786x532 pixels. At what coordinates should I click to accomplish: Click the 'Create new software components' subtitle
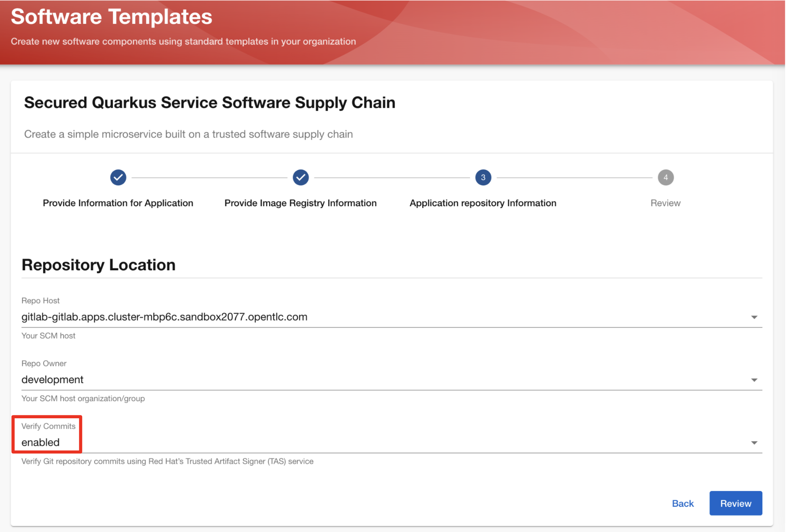(x=183, y=41)
